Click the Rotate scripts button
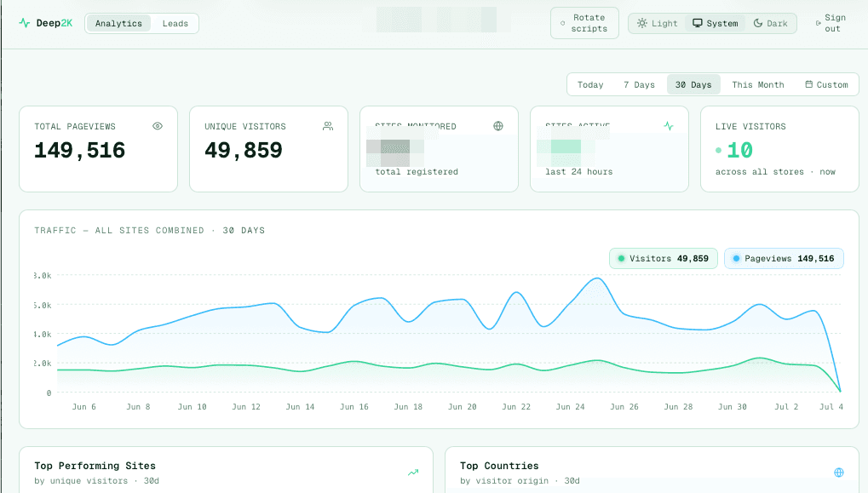This screenshot has width=868, height=493. pyautogui.click(x=584, y=23)
